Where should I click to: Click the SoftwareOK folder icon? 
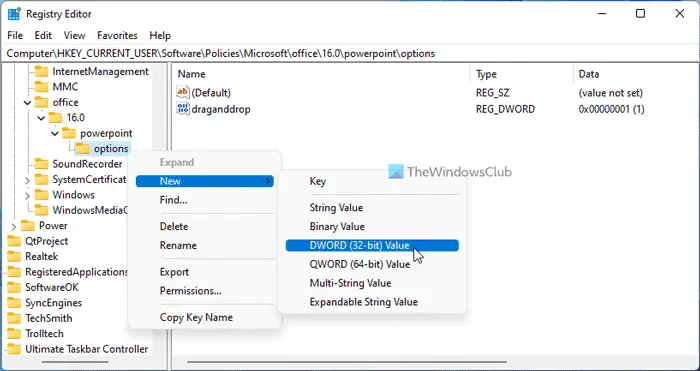14,288
